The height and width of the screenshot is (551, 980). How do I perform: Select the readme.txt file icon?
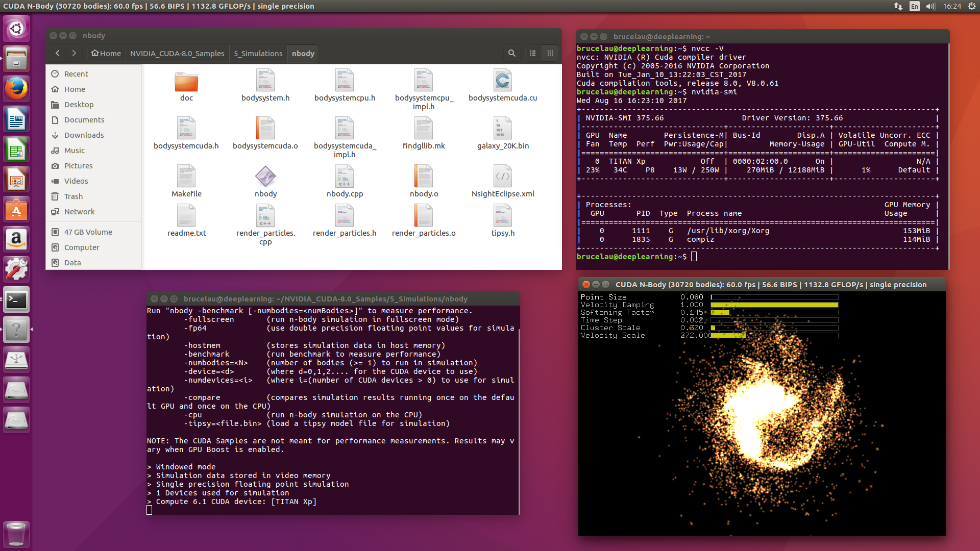(x=186, y=216)
